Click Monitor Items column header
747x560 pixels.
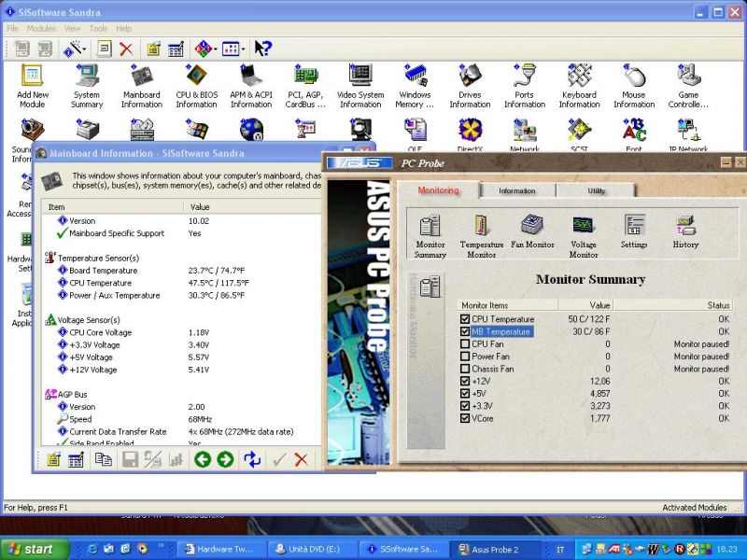pyautogui.click(x=508, y=305)
